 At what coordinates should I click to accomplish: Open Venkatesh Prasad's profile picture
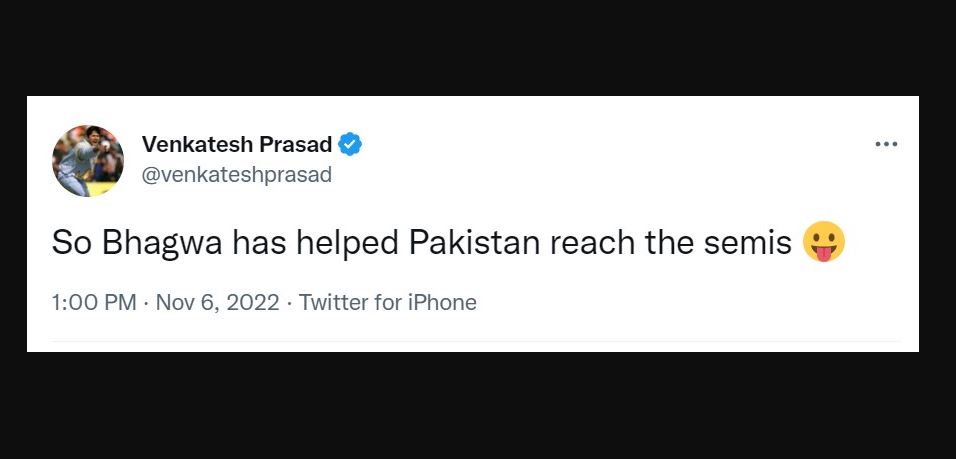88,161
